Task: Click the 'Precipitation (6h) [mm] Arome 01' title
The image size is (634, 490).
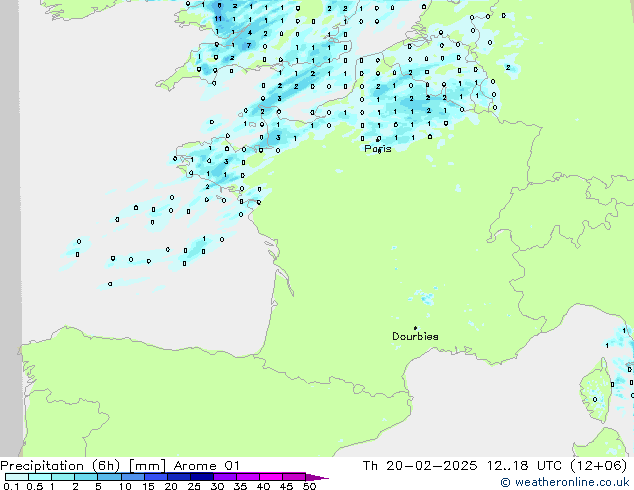Action: coord(120,466)
